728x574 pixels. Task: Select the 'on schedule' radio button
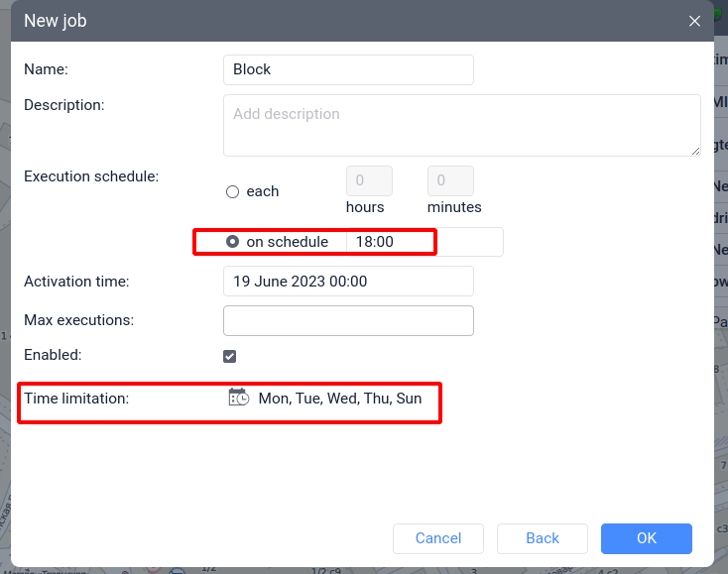tap(233, 242)
